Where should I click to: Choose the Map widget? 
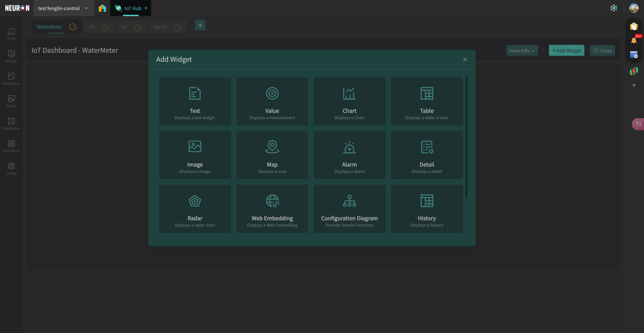(x=272, y=155)
